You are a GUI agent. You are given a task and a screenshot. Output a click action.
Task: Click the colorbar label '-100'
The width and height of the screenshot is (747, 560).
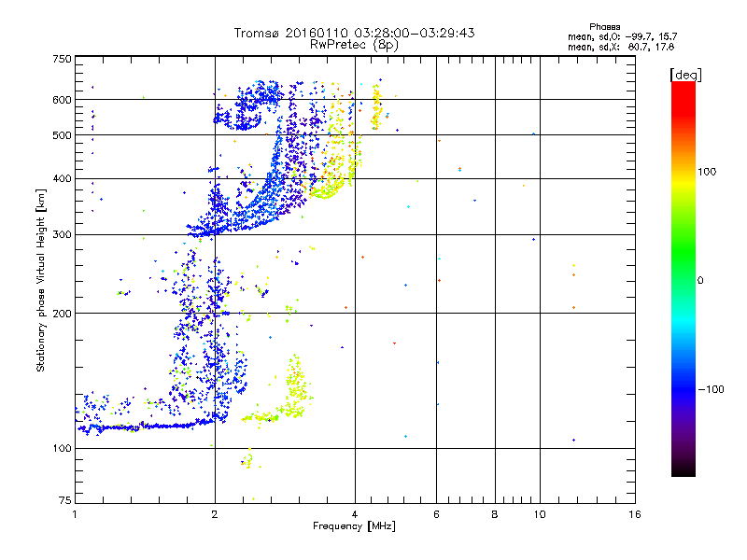[711, 389]
